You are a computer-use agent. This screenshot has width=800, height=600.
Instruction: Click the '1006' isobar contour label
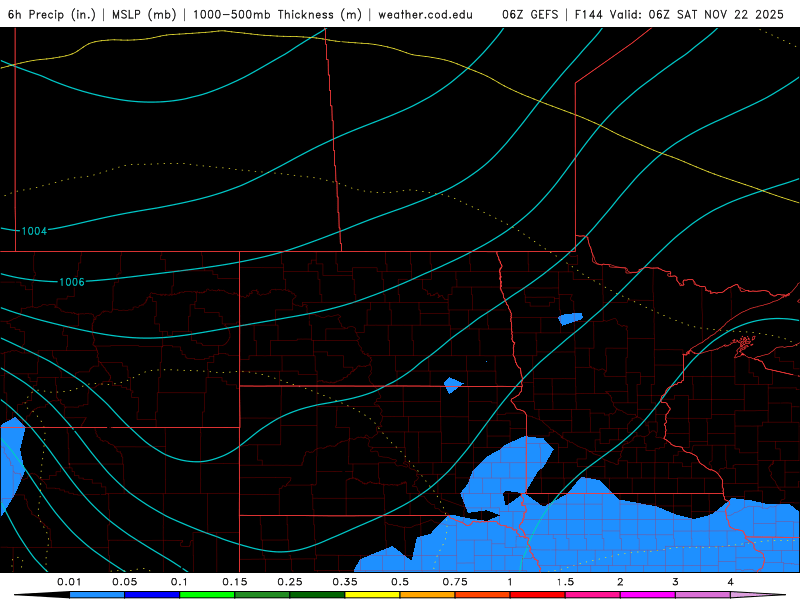72,282
